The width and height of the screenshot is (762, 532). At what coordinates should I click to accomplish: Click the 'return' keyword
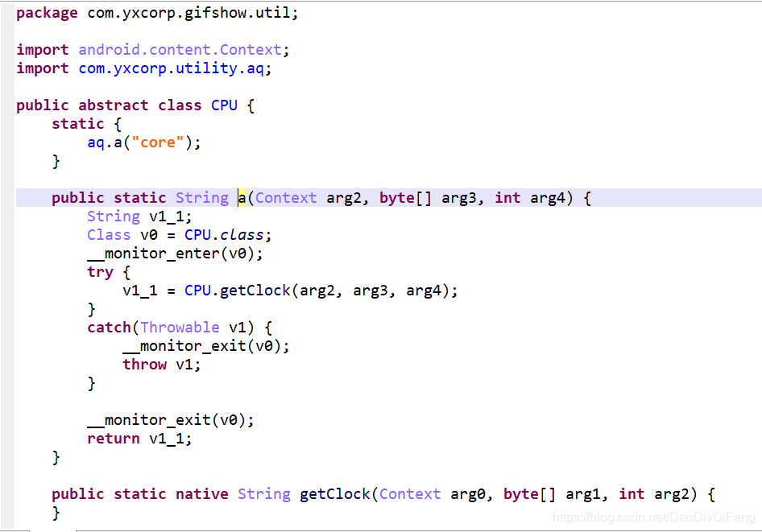tap(114, 439)
